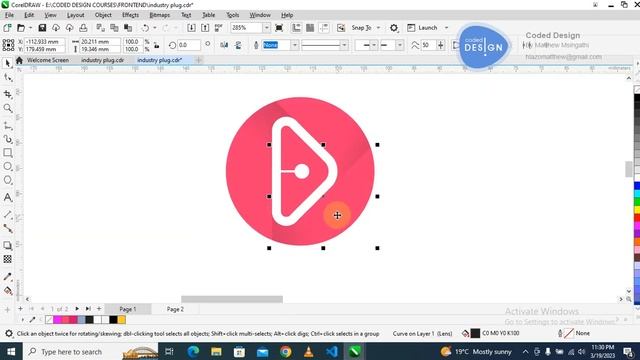Open Visual Studio Code from taskbar

click(x=332, y=351)
